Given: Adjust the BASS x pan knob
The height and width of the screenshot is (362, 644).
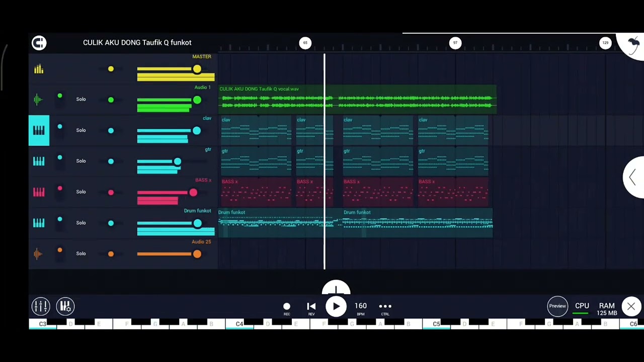Looking at the screenshot, I should pos(111,193).
